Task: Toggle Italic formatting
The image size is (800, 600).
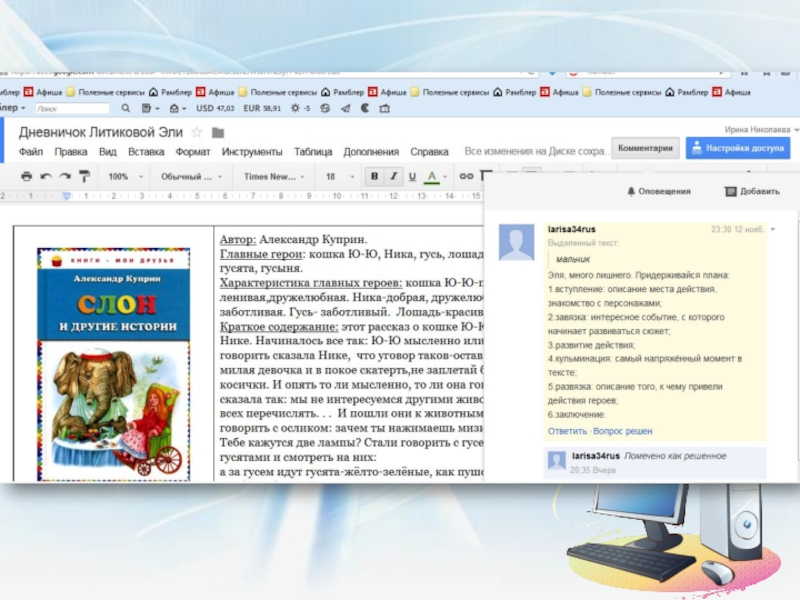Action: pyautogui.click(x=394, y=176)
